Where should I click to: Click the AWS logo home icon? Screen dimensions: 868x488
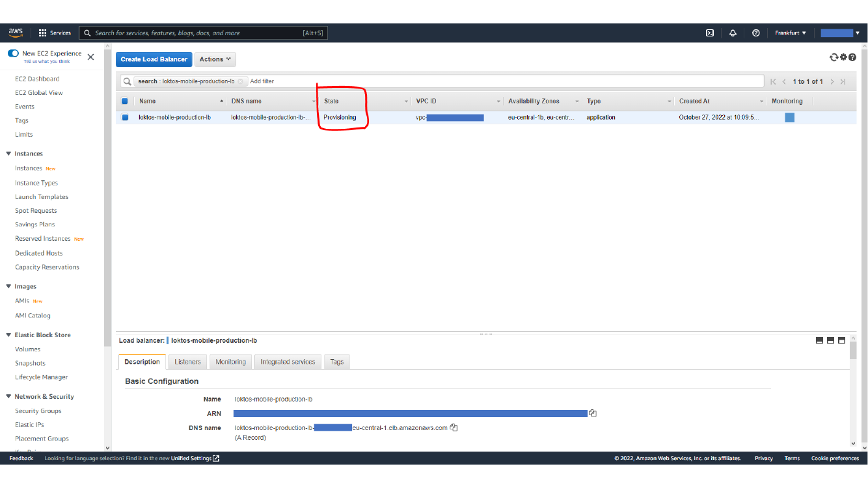16,33
